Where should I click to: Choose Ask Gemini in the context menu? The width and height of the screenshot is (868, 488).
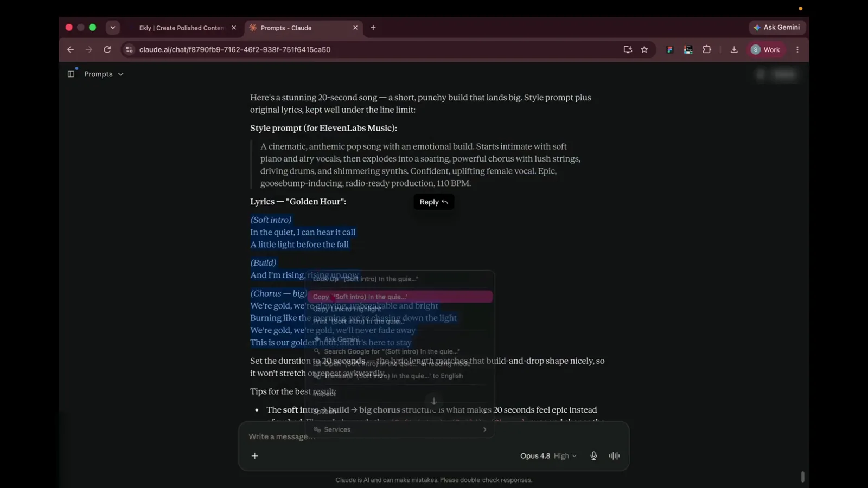tap(400, 339)
